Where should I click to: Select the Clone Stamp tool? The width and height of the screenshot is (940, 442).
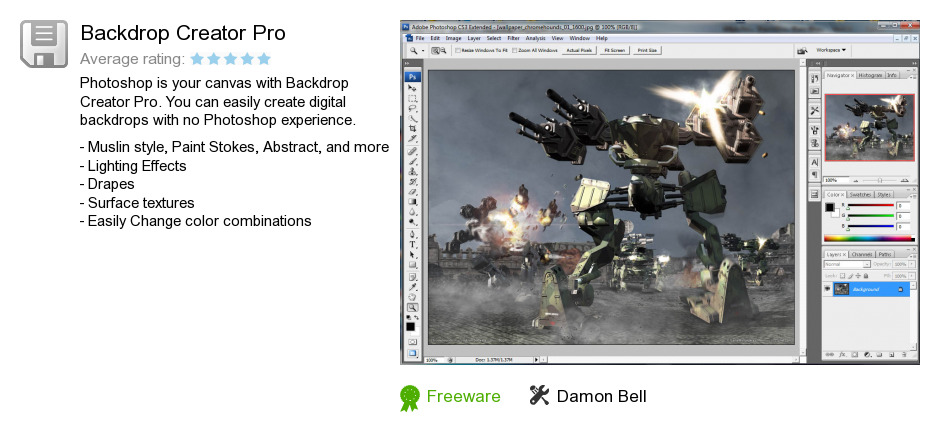click(413, 172)
